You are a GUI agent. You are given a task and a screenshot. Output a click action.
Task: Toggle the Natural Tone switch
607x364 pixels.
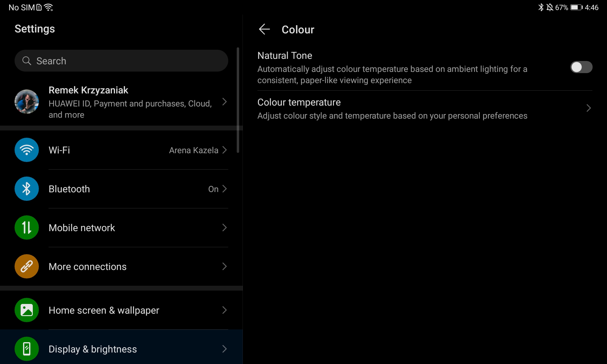[581, 67]
